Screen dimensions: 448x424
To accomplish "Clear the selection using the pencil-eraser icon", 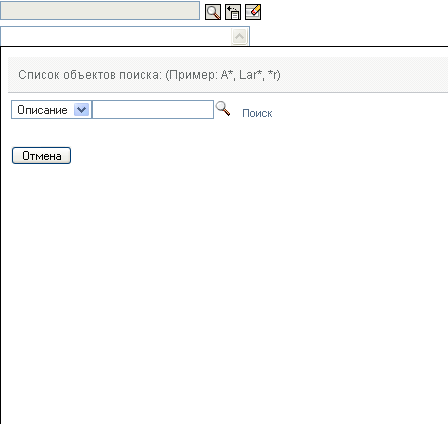I will click(253, 12).
